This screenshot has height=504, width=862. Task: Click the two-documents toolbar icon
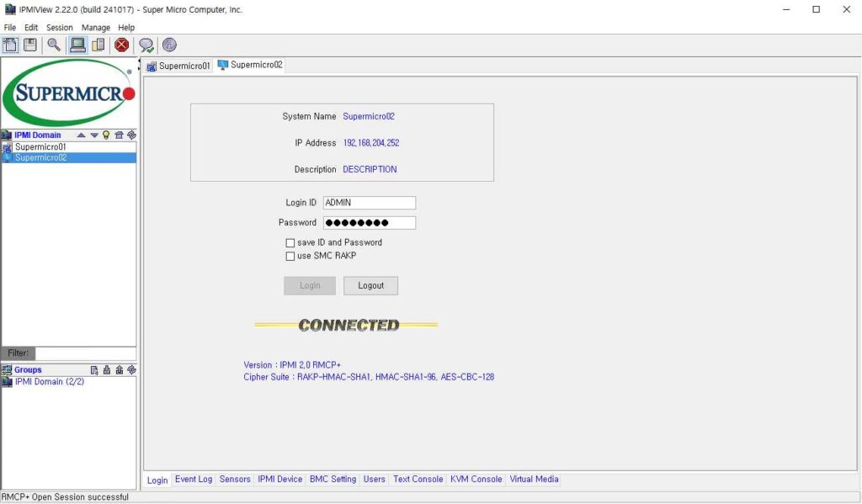[x=98, y=45]
